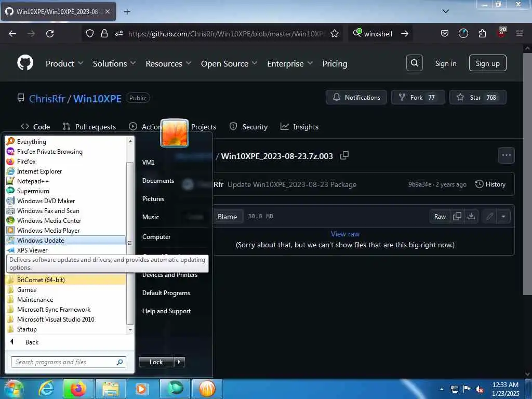The image size is (532, 399).
Task: Open the list all tabs dropdown in Firefox
Action: coord(445,11)
